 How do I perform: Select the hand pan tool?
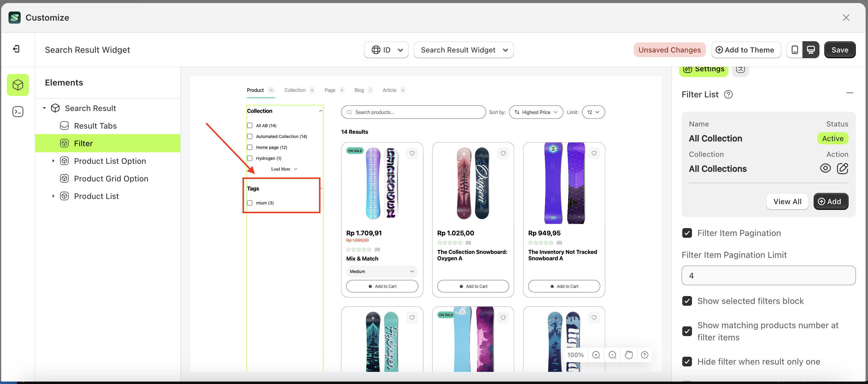point(629,355)
